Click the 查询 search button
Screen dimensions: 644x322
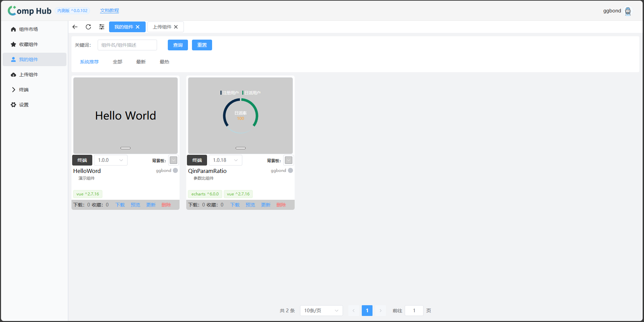click(178, 45)
